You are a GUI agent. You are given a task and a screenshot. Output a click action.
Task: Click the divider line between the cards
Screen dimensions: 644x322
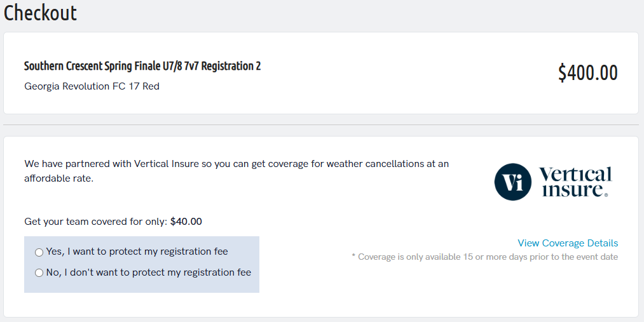[x=321, y=124]
